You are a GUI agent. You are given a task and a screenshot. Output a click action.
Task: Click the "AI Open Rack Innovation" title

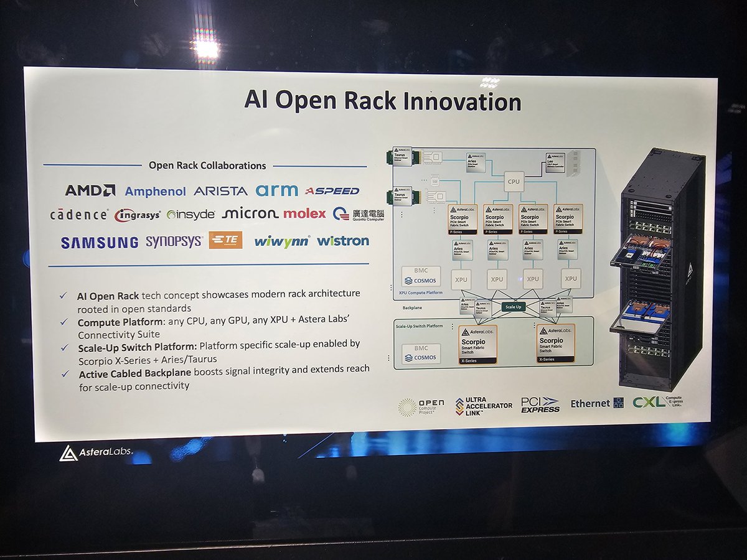[382, 100]
